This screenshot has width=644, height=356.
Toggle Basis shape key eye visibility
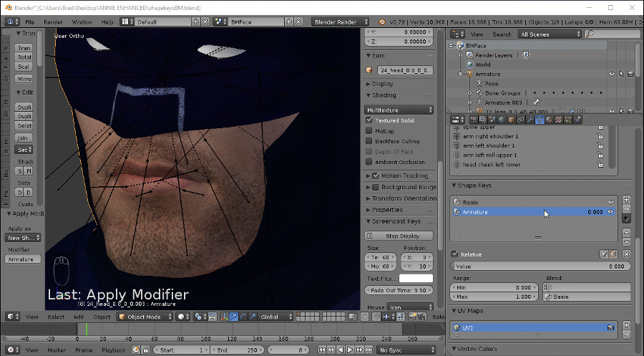click(611, 202)
